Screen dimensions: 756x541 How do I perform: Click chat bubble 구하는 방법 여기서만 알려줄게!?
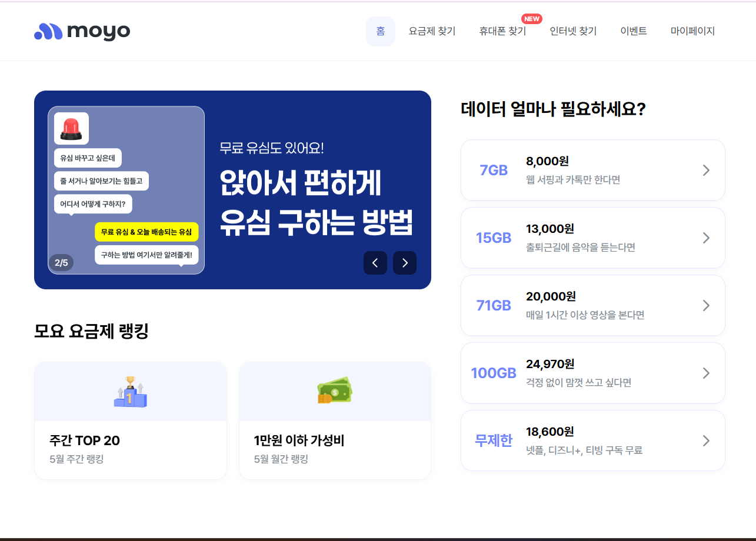(146, 255)
